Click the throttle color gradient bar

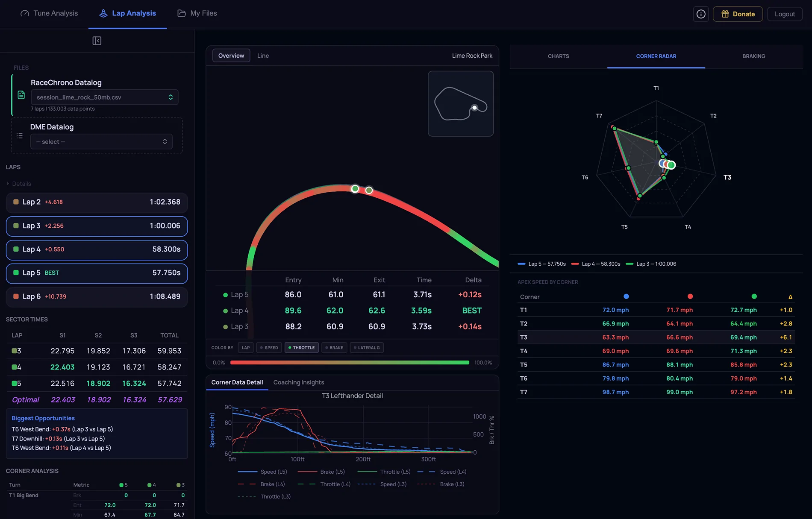point(350,363)
